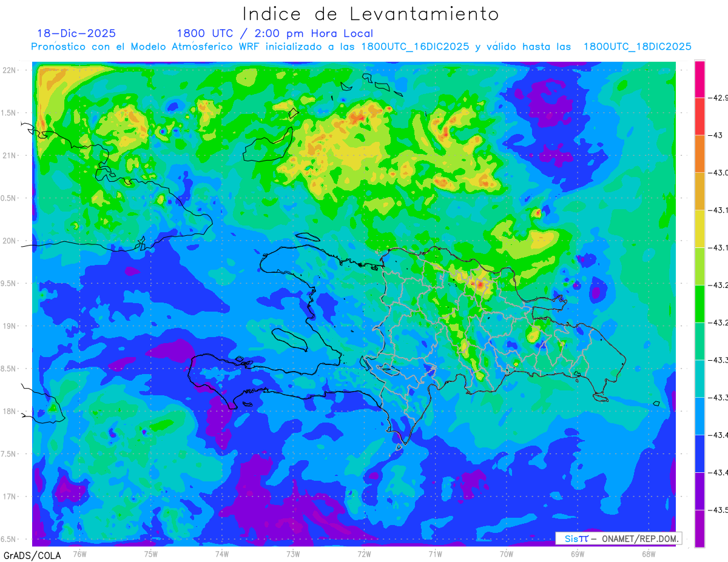Click the Pronostico con el Modelo Atmosferico WRF line
The height and width of the screenshot is (562, 728).
coord(362,47)
